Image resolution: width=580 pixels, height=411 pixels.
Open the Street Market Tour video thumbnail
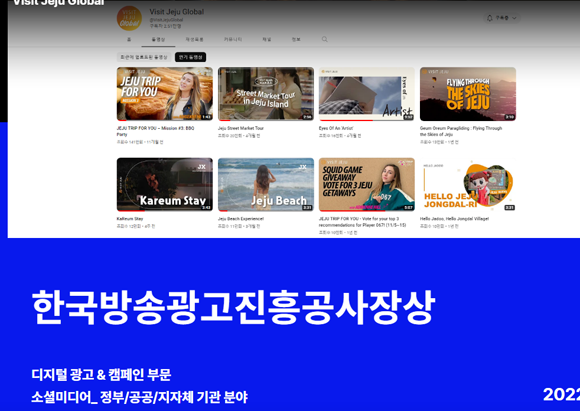(266, 94)
